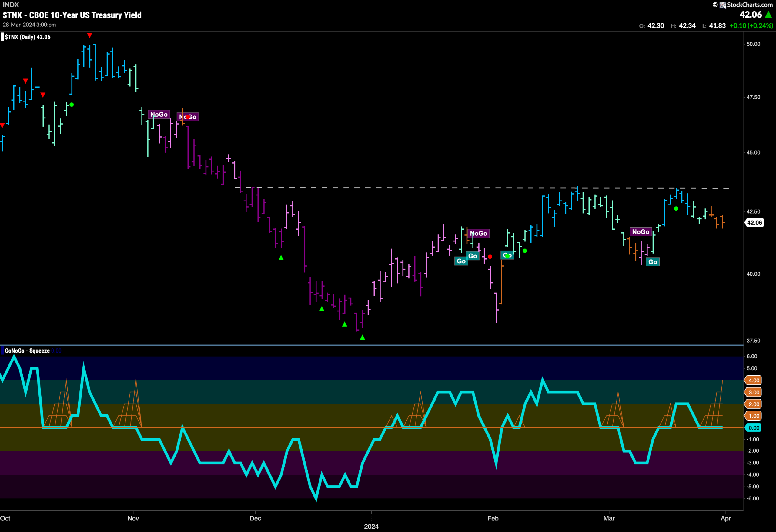Click the 42.06 current price tag on axis
The height and width of the screenshot is (532, 776).
pos(754,223)
